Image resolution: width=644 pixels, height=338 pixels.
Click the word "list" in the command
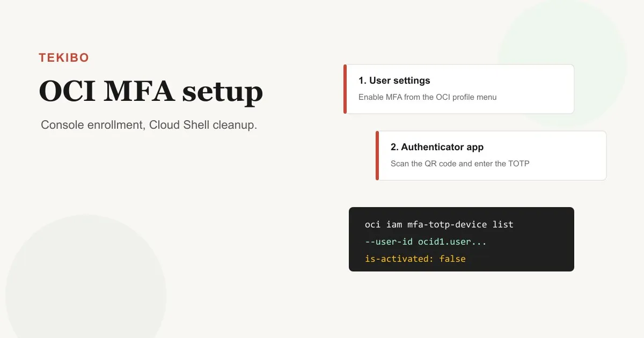tap(503, 224)
